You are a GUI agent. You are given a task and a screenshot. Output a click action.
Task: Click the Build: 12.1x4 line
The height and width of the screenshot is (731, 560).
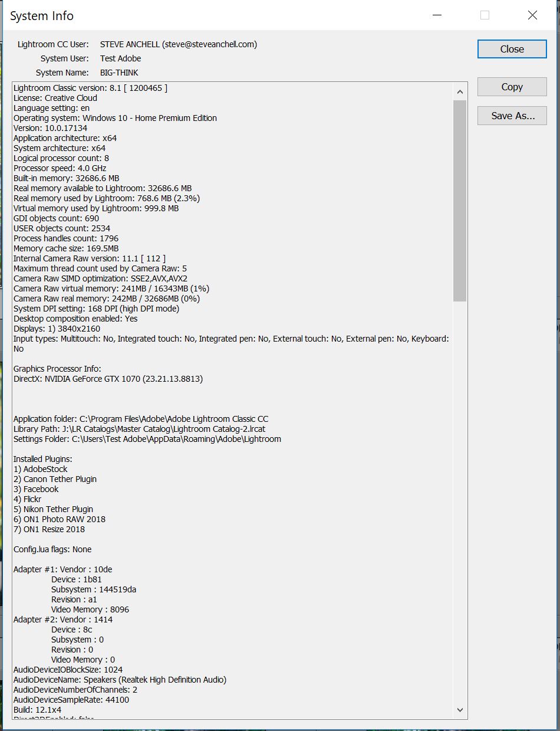(38, 710)
